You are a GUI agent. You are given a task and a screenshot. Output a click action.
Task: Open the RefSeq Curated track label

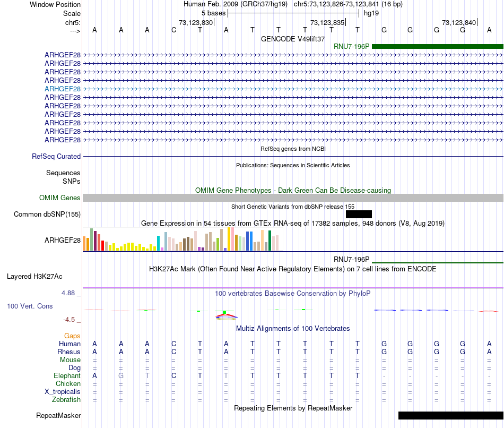(56, 157)
